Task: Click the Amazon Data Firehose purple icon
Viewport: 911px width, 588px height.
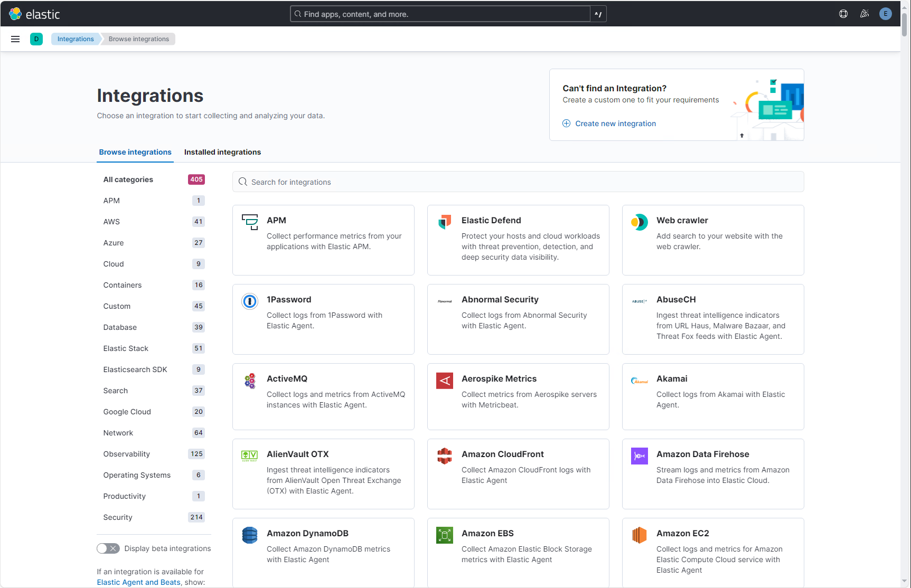Action: coord(640,456)
